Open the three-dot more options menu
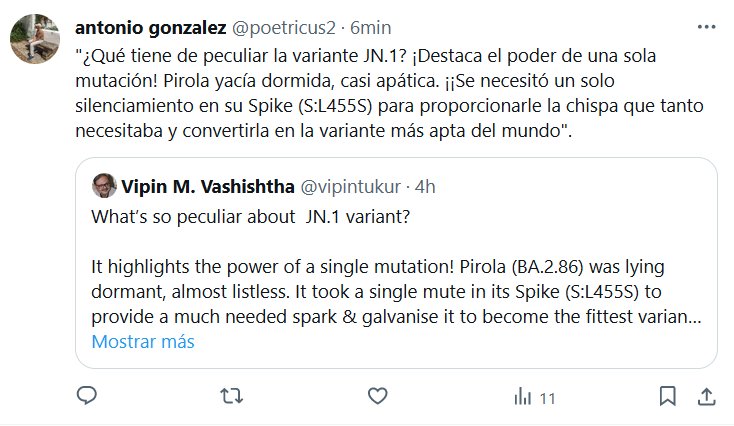 click(706, 23)
